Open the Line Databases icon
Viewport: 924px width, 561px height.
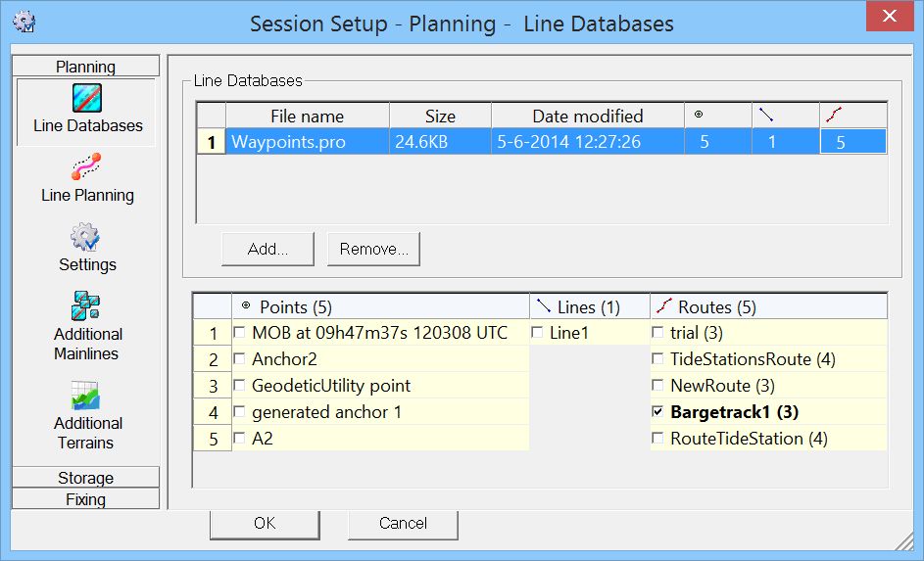click(x=87, y=99)
